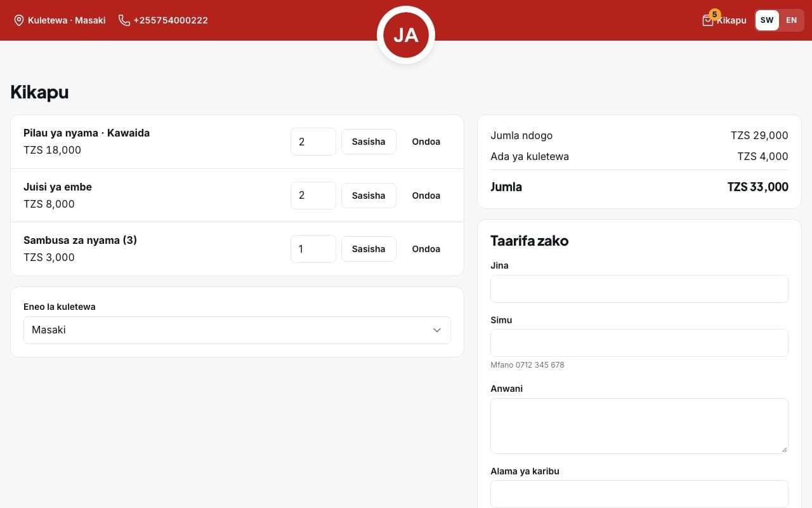Click the cart badge showing 5
This screenshot has height=508, width=812.
715,14
